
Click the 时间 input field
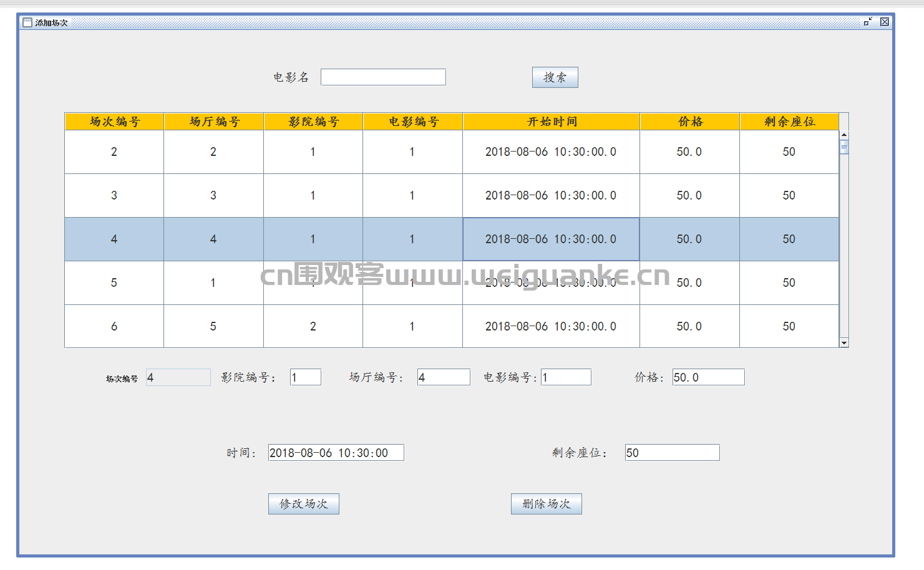[336, 453]
